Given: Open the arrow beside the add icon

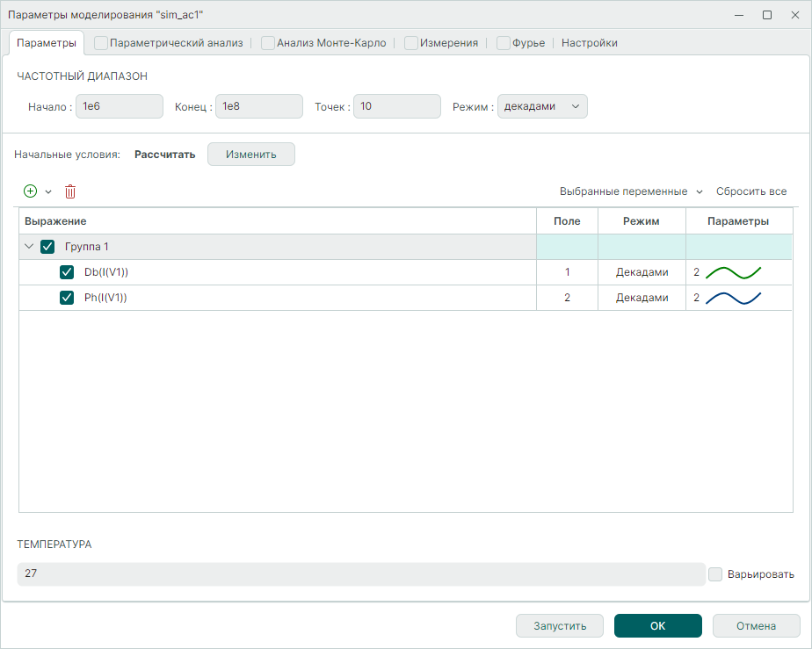Looking at the screenshot, I should pos(48,191).
